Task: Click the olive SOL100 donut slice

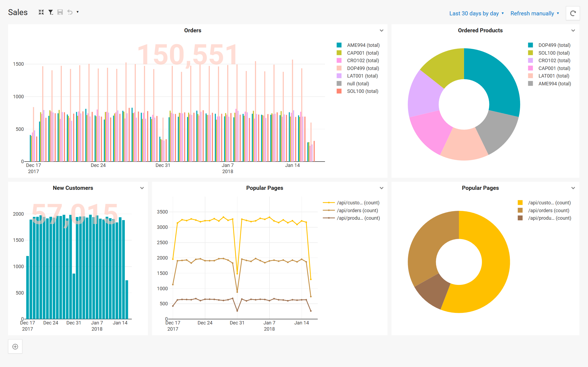Action: click(447, 67)
